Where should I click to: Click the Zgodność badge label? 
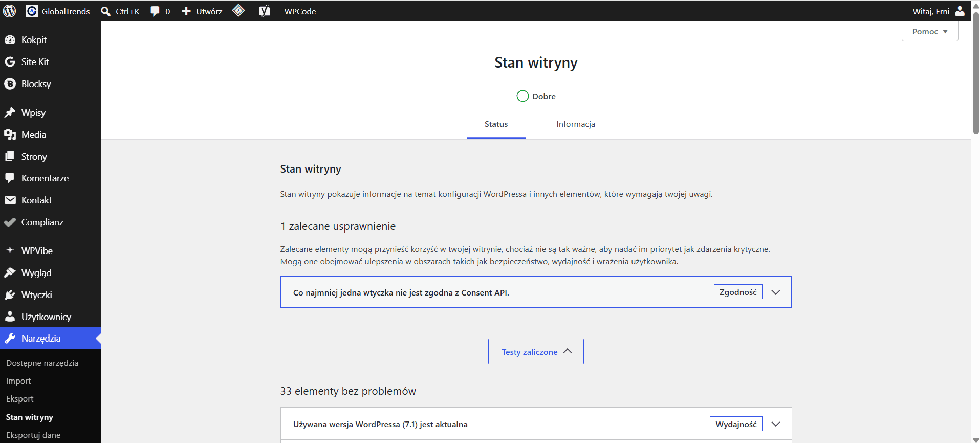point(738,292)
